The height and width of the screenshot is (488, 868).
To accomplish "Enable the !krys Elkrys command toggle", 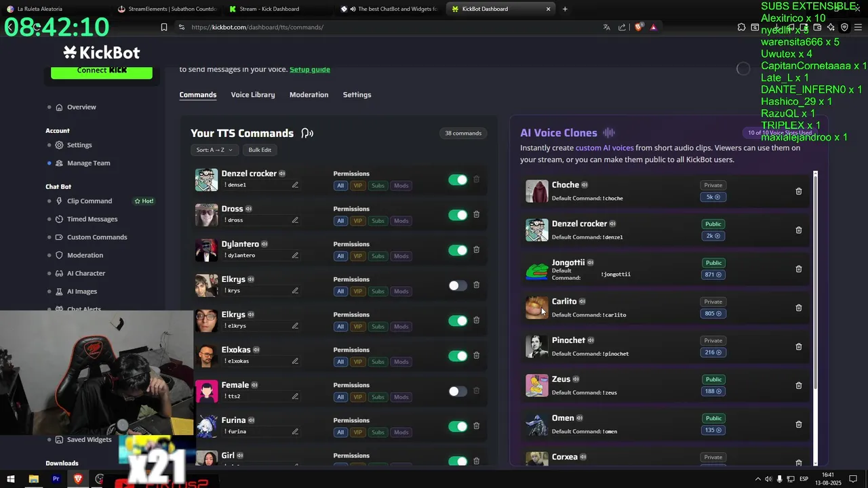I will (458, 285).
